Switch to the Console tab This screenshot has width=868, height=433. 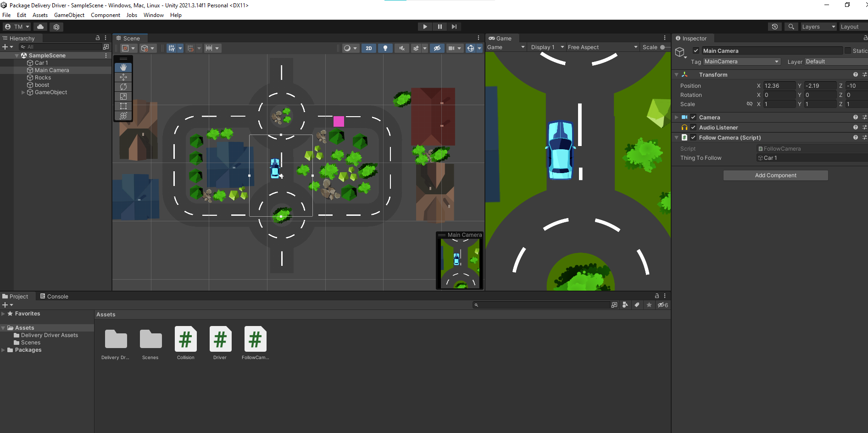tap(54, 296)
